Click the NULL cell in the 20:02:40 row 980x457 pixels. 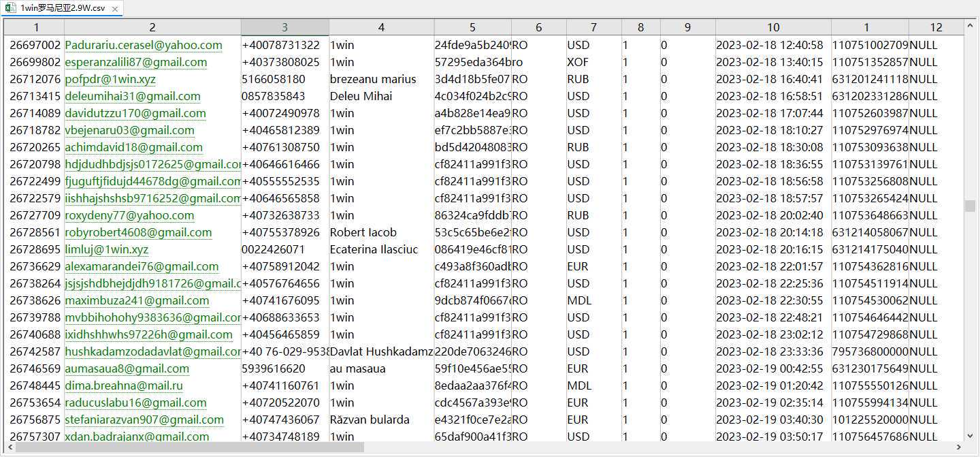(936, 215)
